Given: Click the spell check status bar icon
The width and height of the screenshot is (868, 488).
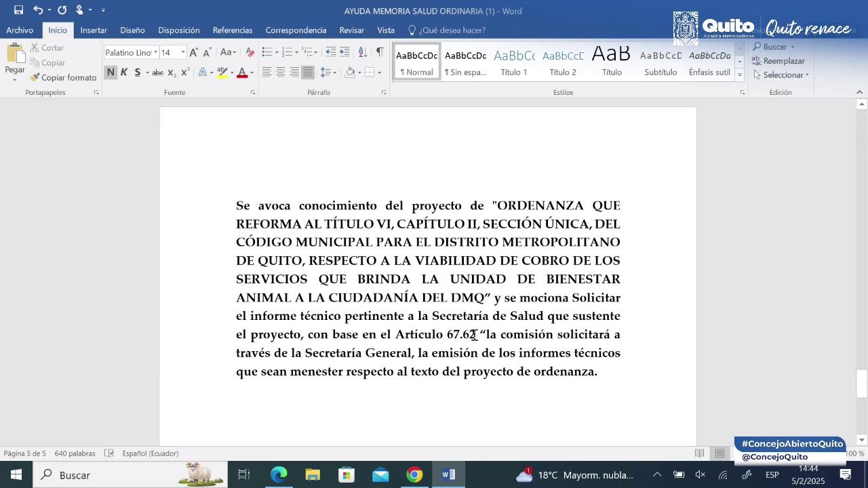Looking at the screenshot, I should [109, 453].
